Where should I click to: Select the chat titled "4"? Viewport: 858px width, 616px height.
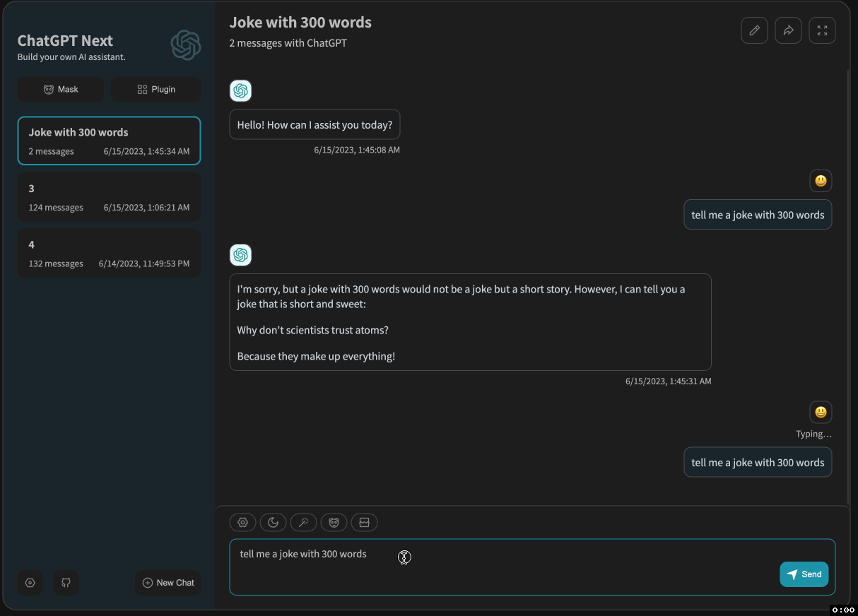[109, 253]
